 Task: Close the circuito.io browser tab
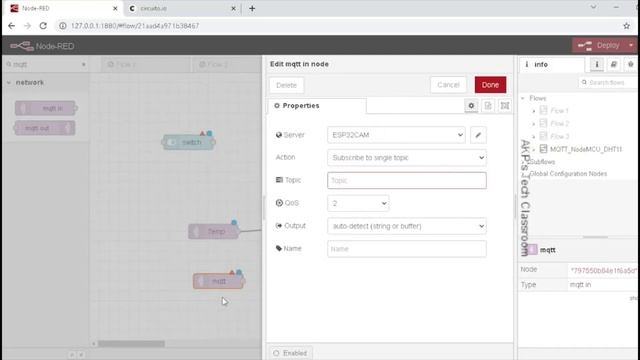click(x=233, y=8)
